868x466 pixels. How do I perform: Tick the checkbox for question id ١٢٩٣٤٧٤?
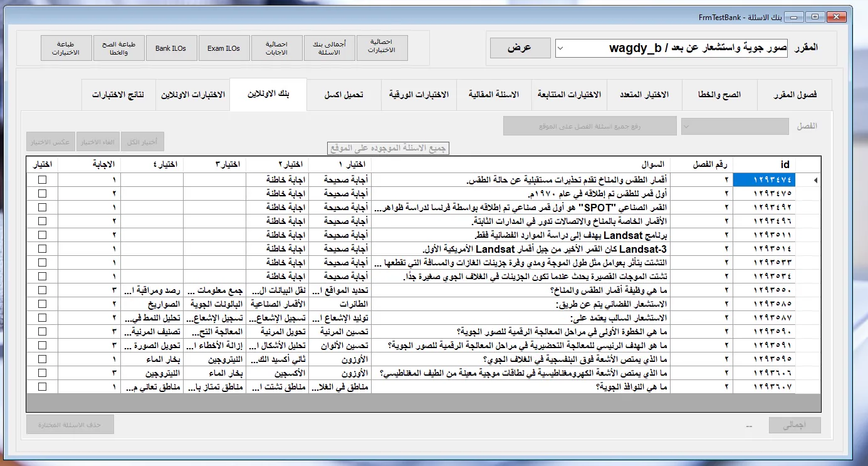click(x=42, y=180)
